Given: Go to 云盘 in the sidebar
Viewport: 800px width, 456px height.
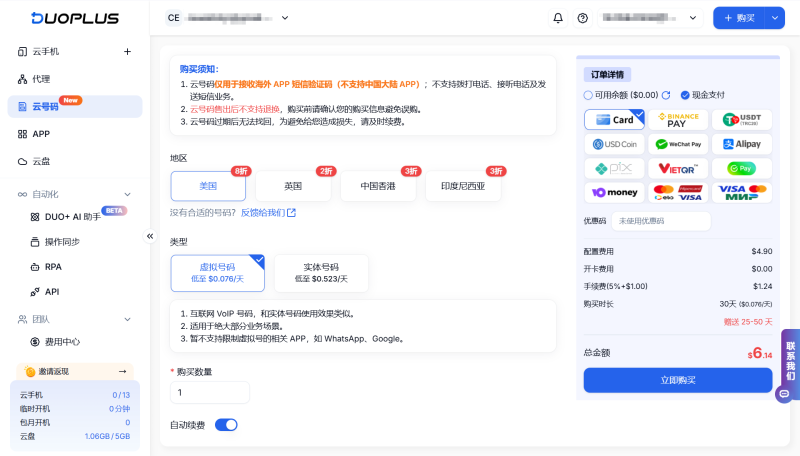Looking at the screenshot, I should [41, 161].
